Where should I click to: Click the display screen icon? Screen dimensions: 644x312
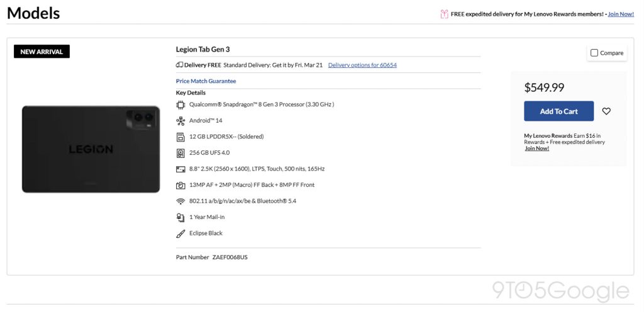click(180, 169)
